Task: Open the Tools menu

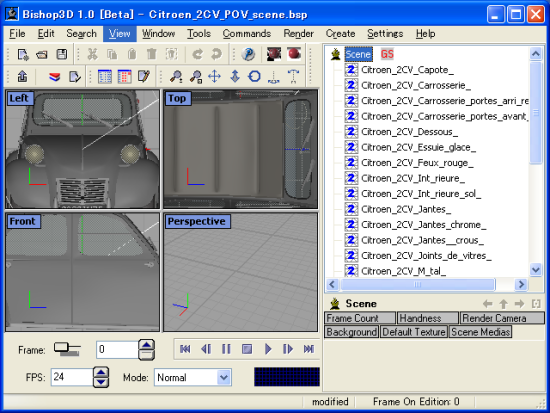Action: (x=199, y=34)
